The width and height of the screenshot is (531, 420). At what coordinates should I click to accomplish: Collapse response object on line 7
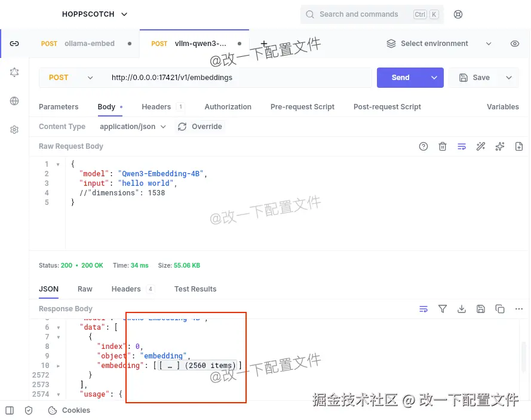click(x=59, y=338)
